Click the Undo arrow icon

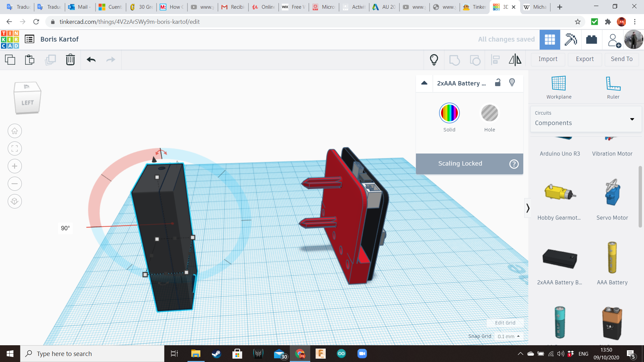pos(91,60)
